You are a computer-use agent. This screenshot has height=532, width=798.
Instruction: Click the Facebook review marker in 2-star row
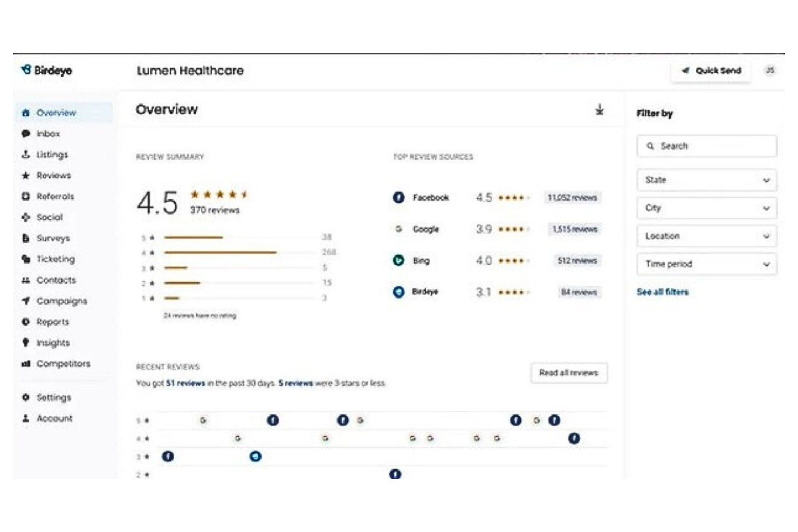click(x=395, y=474)
